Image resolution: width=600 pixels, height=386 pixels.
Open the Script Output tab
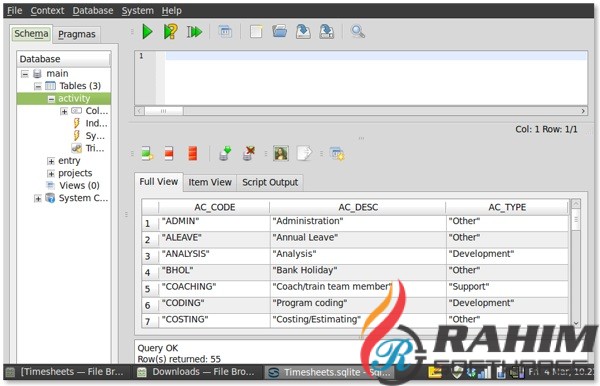pyautogui.click(x=270, y=182)
